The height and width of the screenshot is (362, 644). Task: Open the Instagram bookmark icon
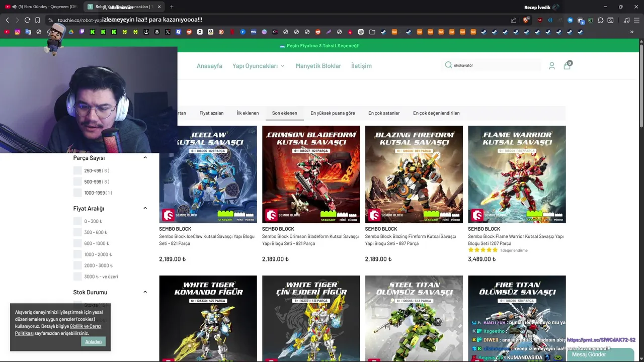[17, 32]
